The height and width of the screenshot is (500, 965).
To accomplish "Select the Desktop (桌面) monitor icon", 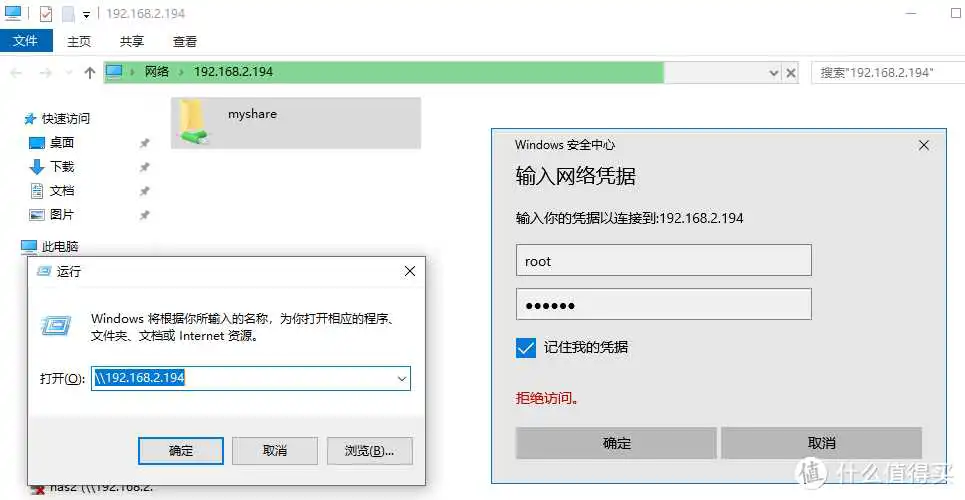I will [x=37, y=143].
